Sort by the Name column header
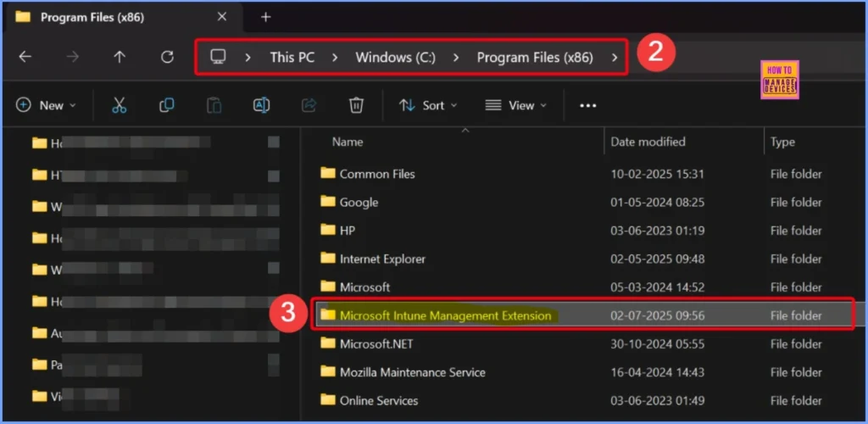This screenshot has width=868, height=424. point(348,142)
